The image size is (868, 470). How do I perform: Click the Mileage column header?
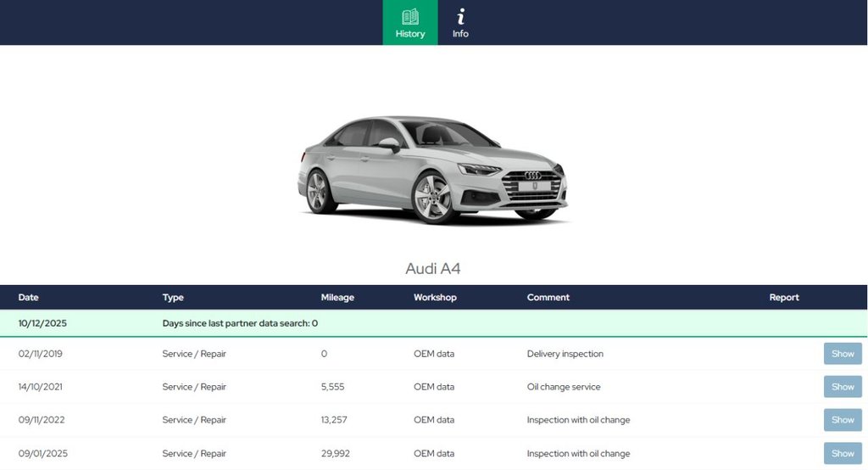[x=337, y=298]
